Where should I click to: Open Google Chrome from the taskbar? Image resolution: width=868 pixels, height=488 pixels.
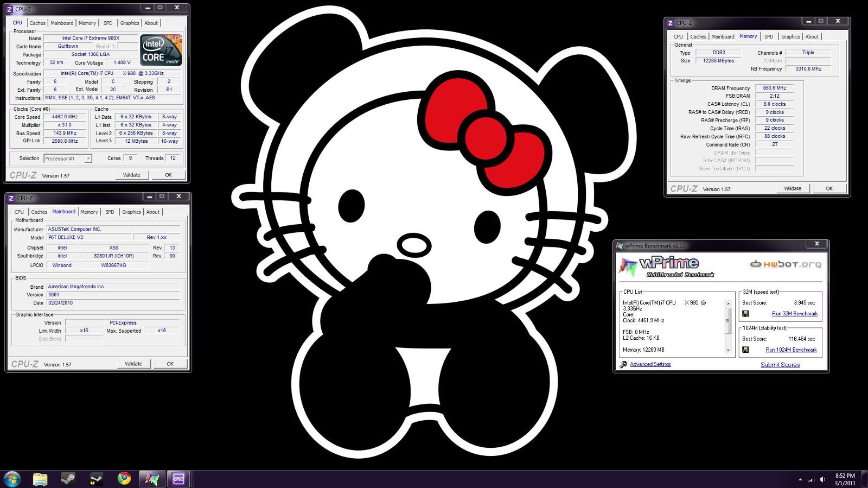pos(124,478)
